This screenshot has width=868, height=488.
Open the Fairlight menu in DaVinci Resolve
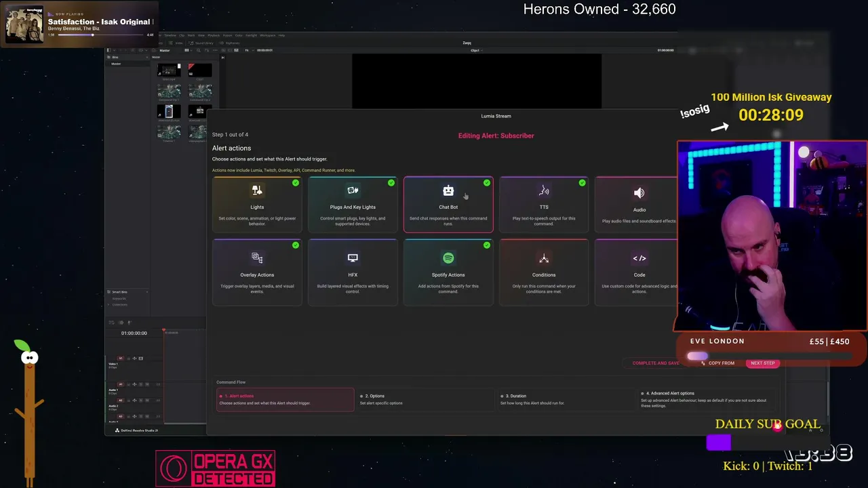pyautogui.click(x=251, y=35)
